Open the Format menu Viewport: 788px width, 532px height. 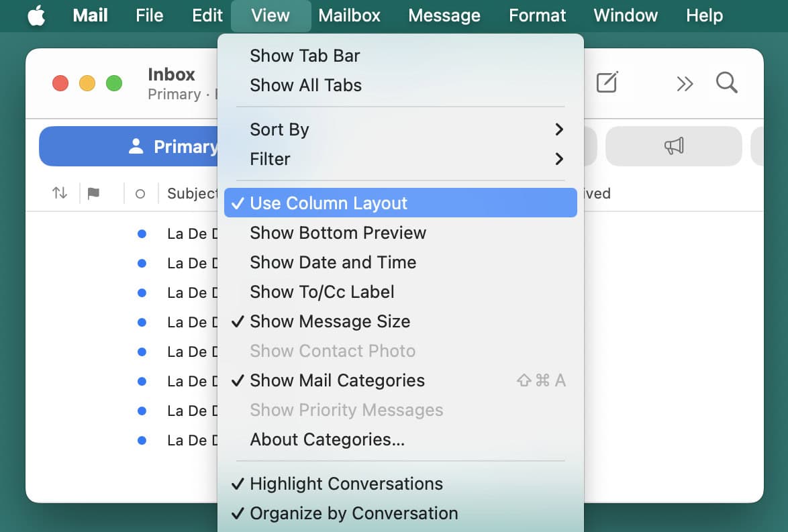pos(537,15)
